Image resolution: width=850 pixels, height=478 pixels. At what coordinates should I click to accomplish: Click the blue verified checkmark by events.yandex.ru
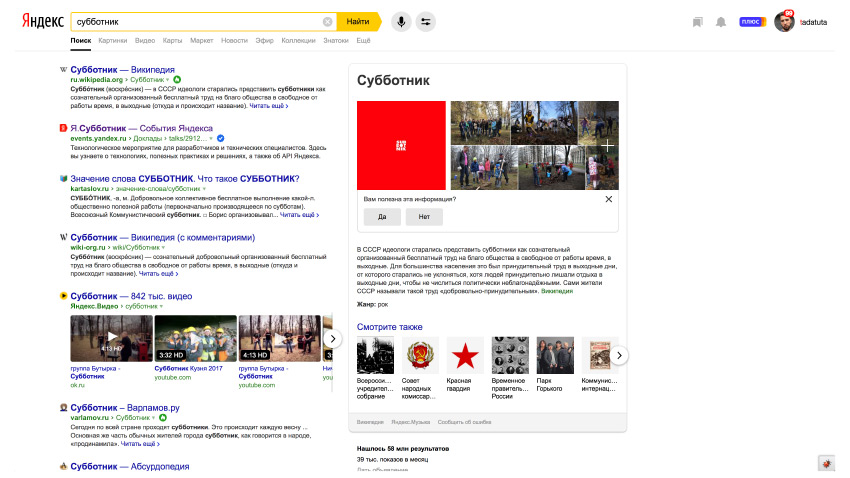[221, 138]
